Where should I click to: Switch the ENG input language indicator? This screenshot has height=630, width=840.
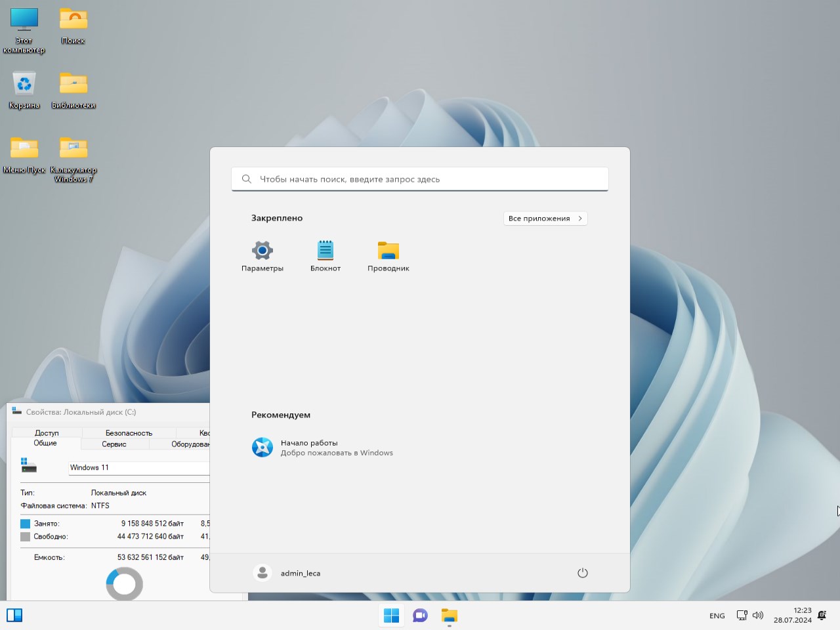coord(717,616)
